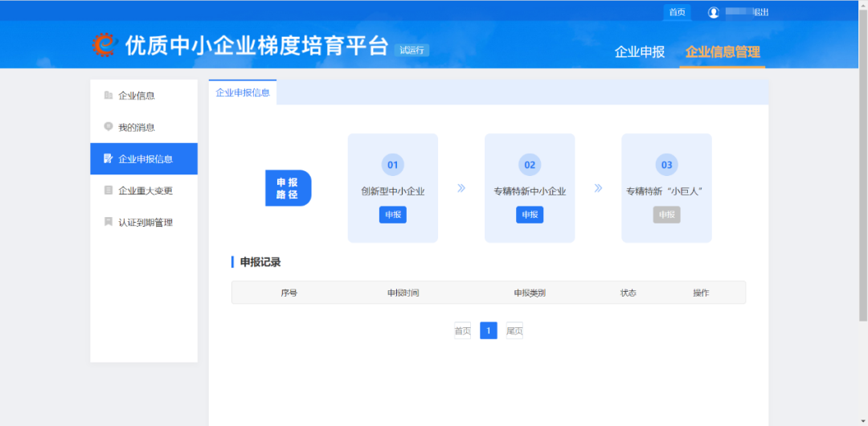
Task: Select the 企业申报信息 content tab
Action: pyautogui.click(x=243, y=92)
